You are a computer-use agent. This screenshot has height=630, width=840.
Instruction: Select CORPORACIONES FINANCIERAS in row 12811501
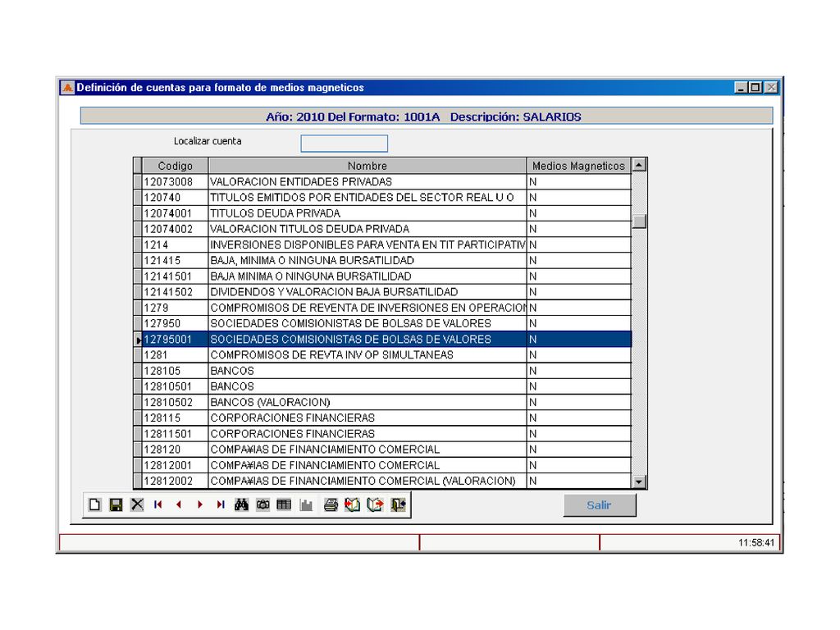[x=367, y=434]
